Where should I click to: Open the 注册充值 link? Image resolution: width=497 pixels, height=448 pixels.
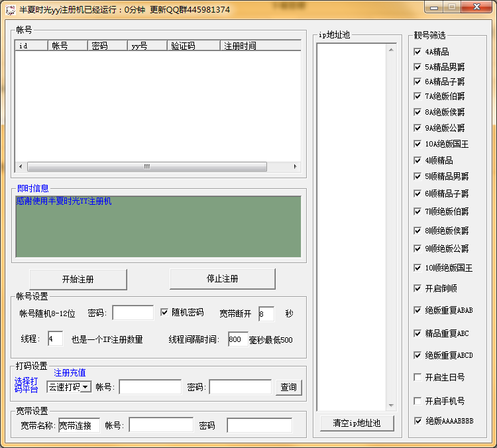pos(70,373)
